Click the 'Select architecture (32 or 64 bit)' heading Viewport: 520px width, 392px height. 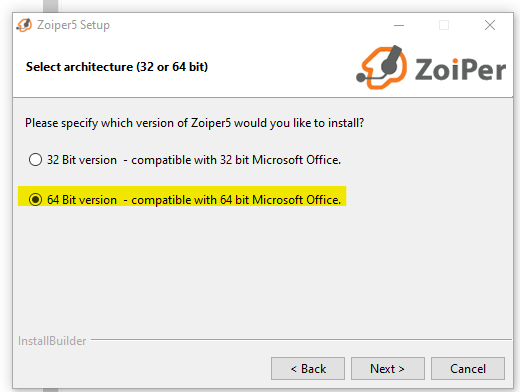(x=117, y=67)
